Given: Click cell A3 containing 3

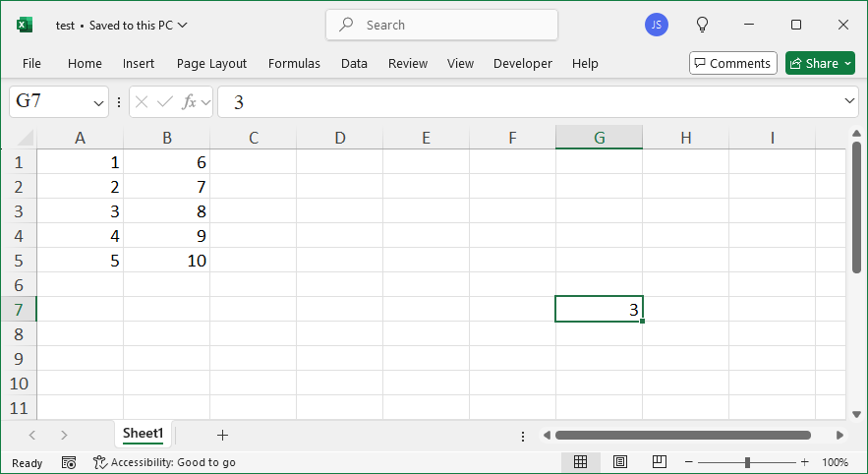Looking at the screenshot, I should tap(81, 211).
